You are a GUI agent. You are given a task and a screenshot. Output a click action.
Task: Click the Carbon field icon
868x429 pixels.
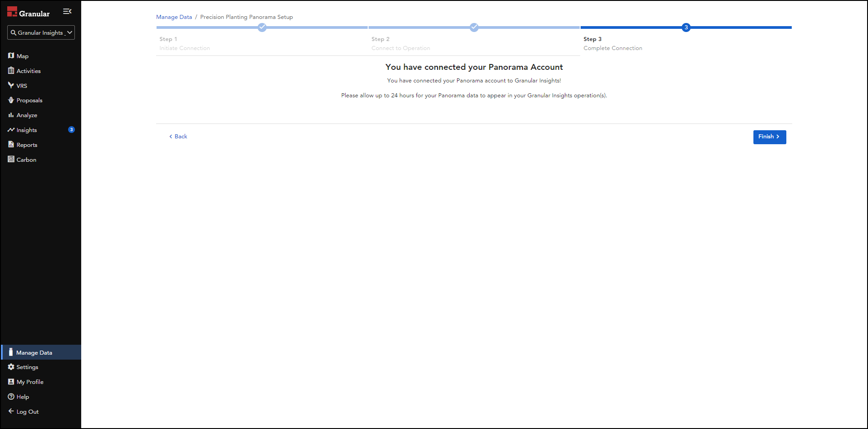click(11, 160)
